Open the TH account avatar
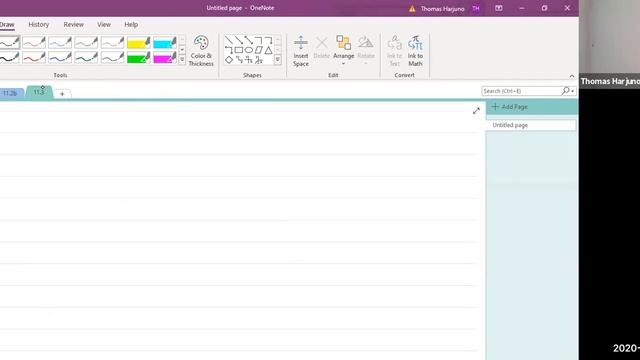The image size is (640, 360). pyautogui.click(x=476, y=8)
